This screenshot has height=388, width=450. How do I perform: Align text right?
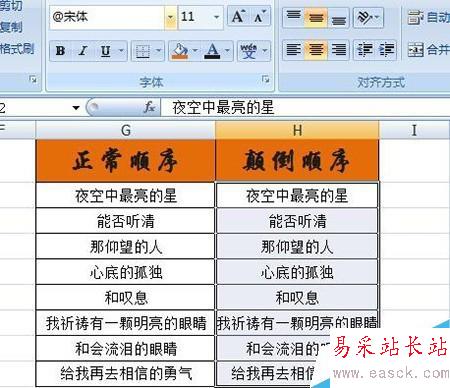338,50
